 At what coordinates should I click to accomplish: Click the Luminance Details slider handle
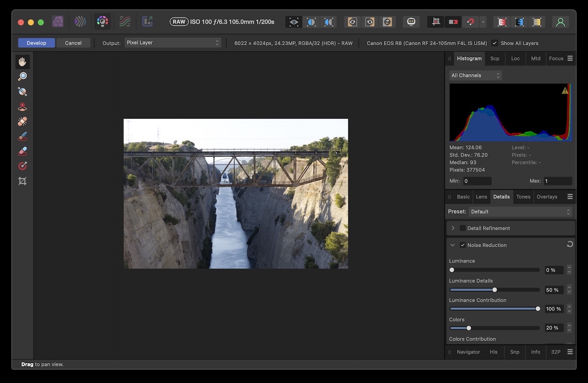click(494, 290)
